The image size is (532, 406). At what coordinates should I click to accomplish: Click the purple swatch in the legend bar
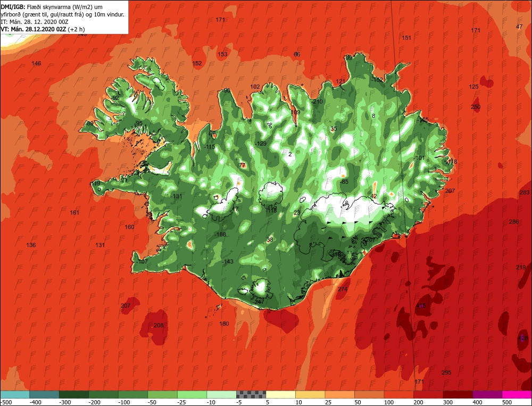(x=487, y=394)
